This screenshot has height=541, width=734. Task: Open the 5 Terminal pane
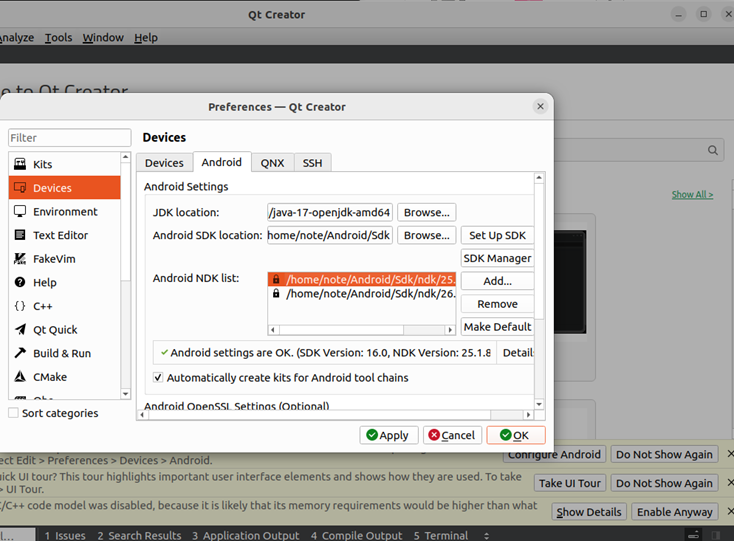[x=440, y=535]
